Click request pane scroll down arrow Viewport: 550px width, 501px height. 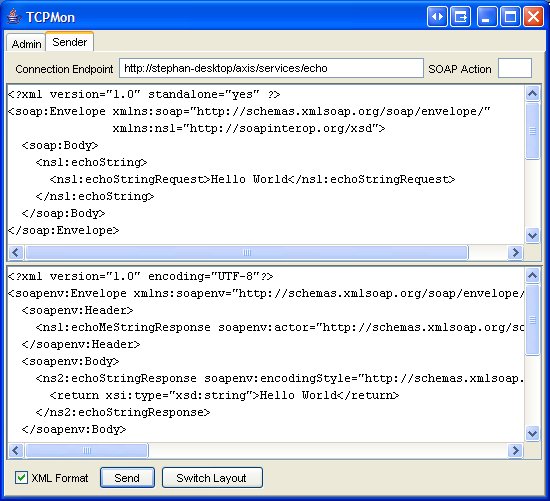tap(532, 235)
